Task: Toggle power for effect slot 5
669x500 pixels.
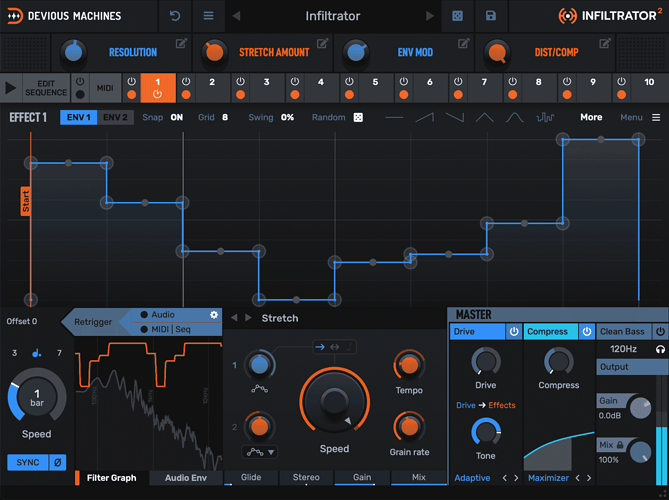Action: click(349, 81)
